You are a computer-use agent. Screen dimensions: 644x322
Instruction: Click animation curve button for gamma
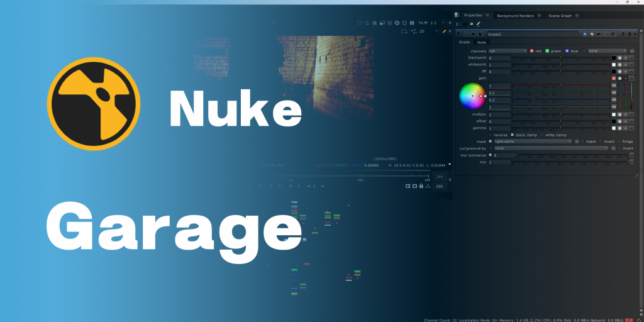(631, 128)
